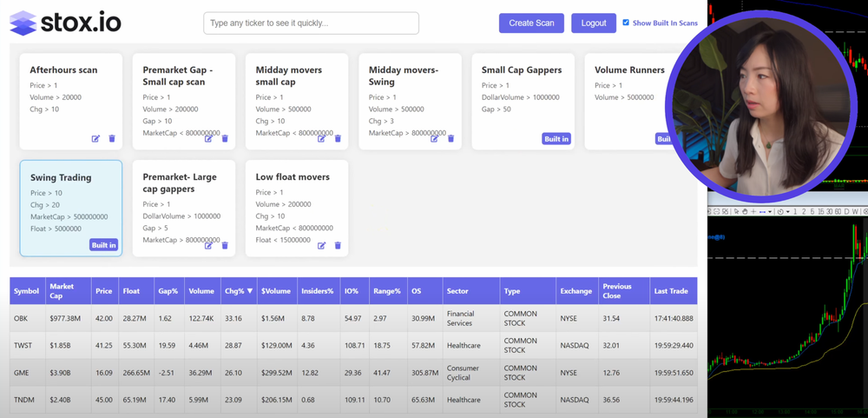Image resolution: width=868 pixels, height=418 pixels.
Task: Select the Small Cap Gappers scan title
Action: pyautogui.click(x=522, y=70)
